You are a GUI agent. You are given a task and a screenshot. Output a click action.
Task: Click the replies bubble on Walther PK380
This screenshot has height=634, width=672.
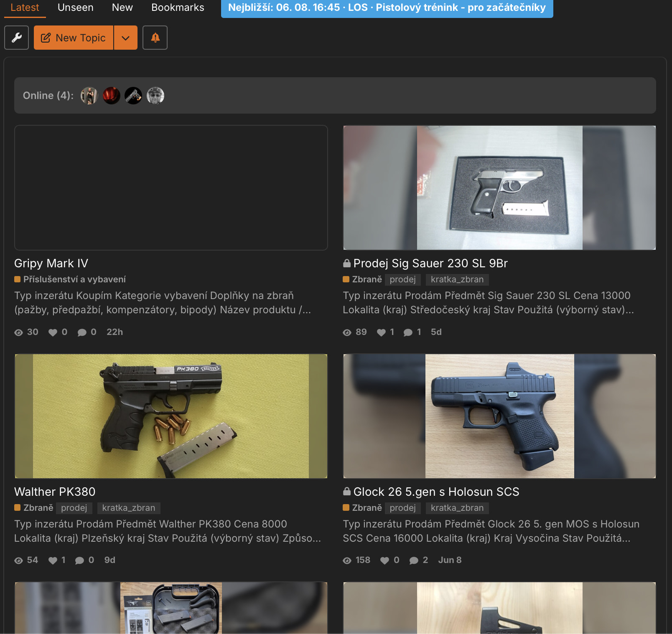[79, 560]
